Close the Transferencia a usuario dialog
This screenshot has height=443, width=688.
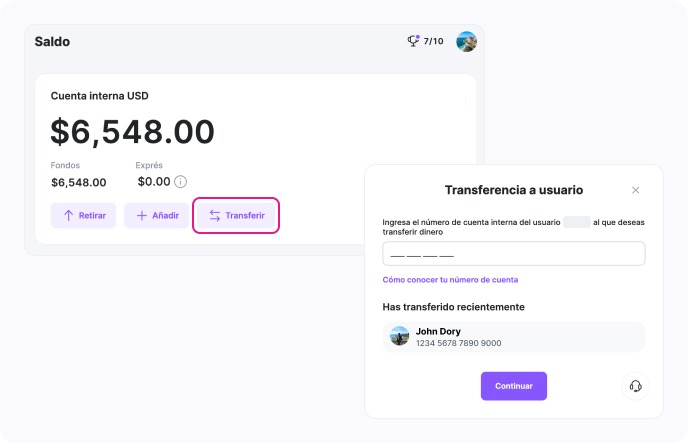tap(635, 190)
